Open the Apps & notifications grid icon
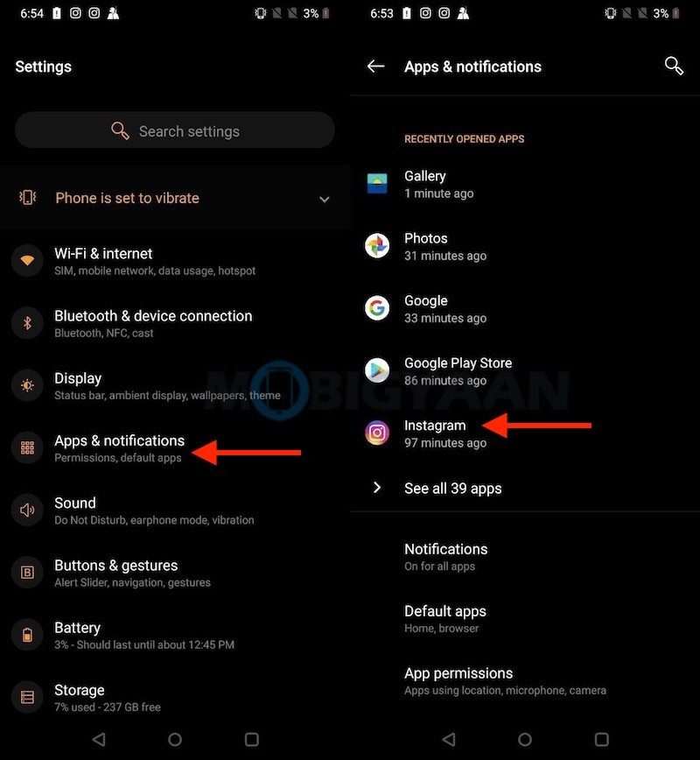The height and width of the screenshot is (760, 700). (27, 447)
